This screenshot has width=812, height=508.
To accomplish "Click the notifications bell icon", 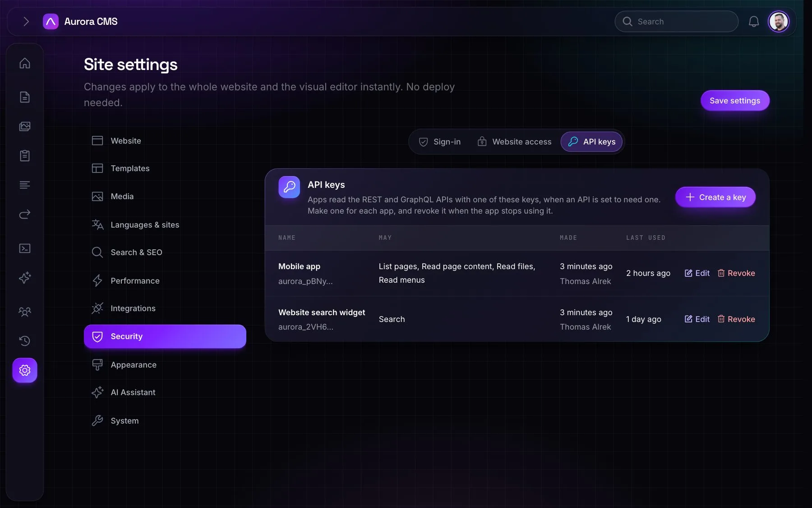I will (x=754, y=22).
